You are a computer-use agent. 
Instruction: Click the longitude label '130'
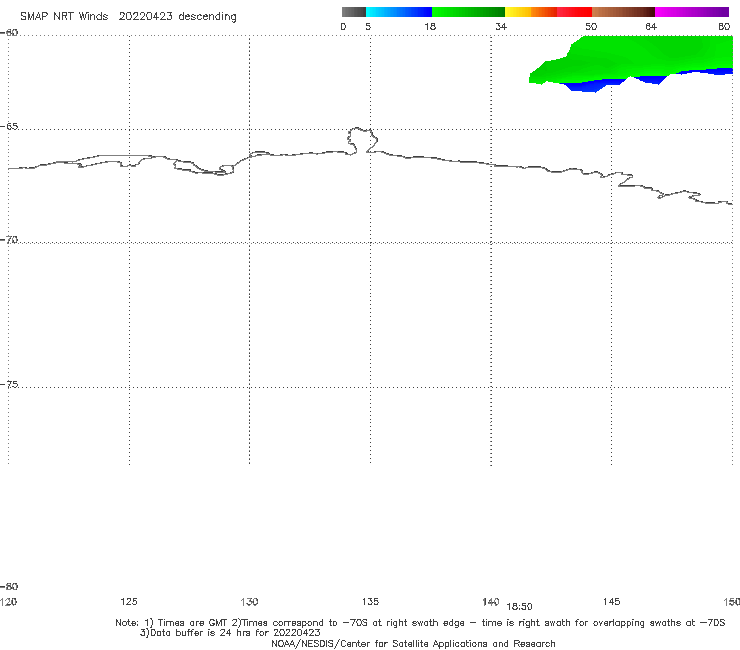(249, 601)
